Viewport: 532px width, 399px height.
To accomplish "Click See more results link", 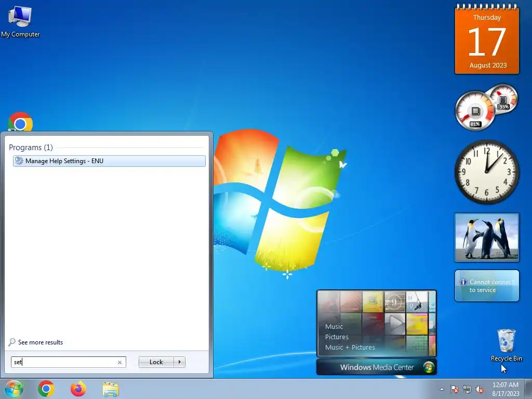I will click(x=41, y=342).
